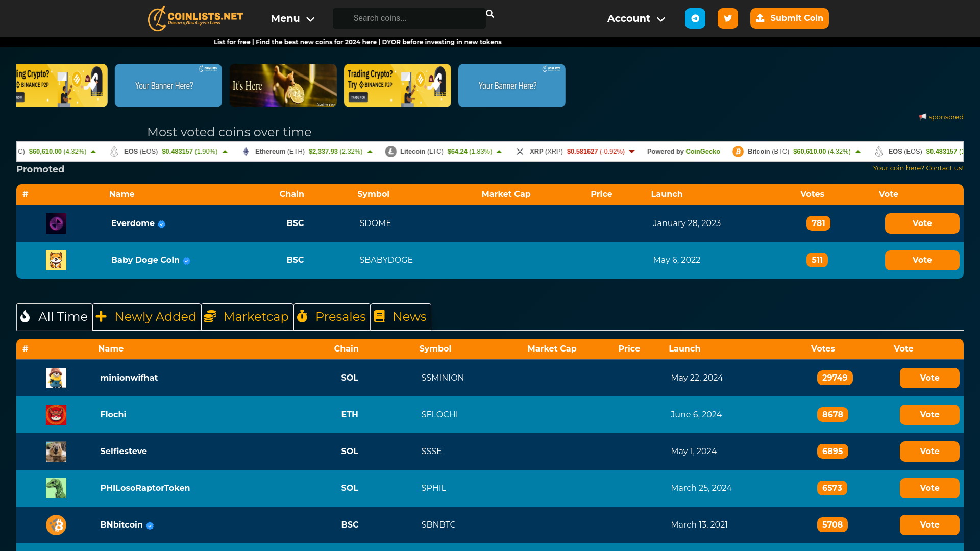Click the Coinlists.net logo

tap(195, 18)
